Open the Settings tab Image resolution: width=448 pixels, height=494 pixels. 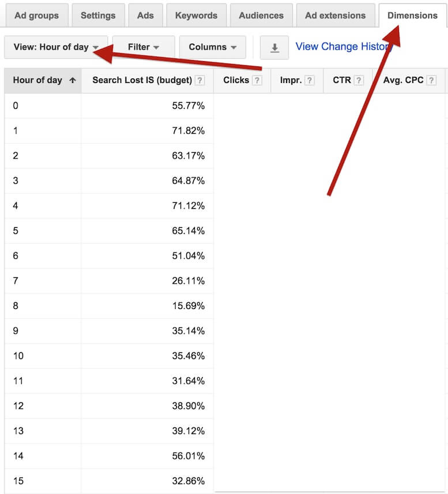(98, 16)
